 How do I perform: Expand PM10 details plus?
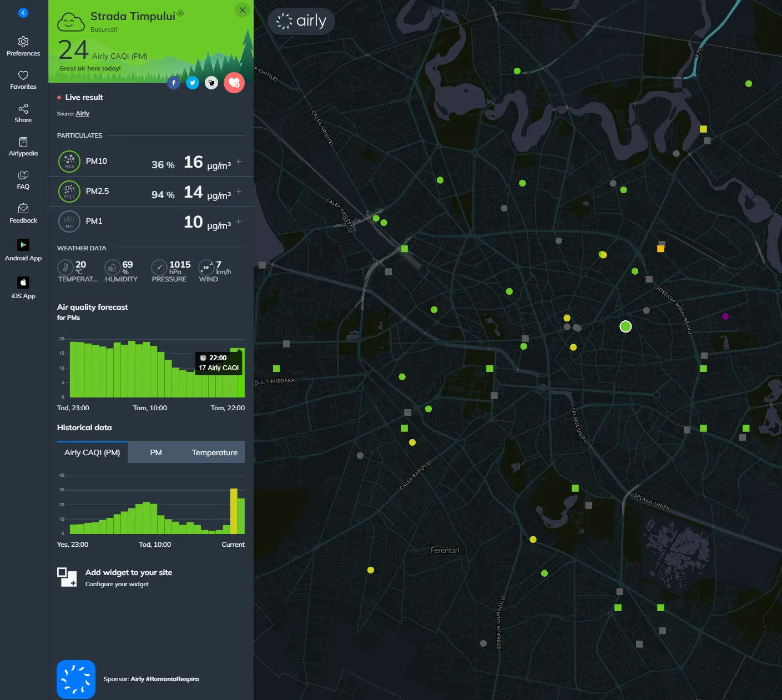[239, 162]
